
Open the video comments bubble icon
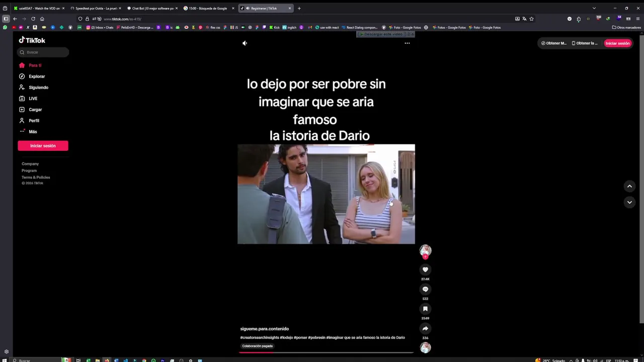coord(425,290)
